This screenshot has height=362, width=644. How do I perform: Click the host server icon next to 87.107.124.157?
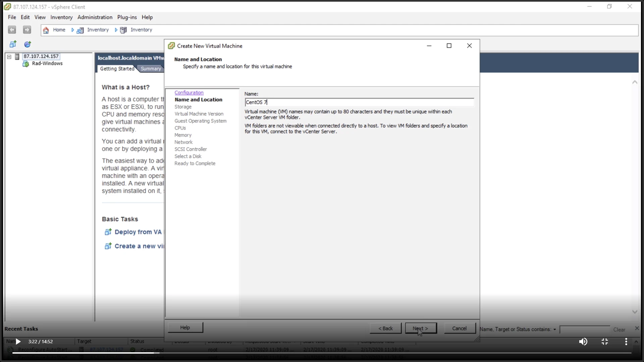pyautogui.click(x=17, y=57)
